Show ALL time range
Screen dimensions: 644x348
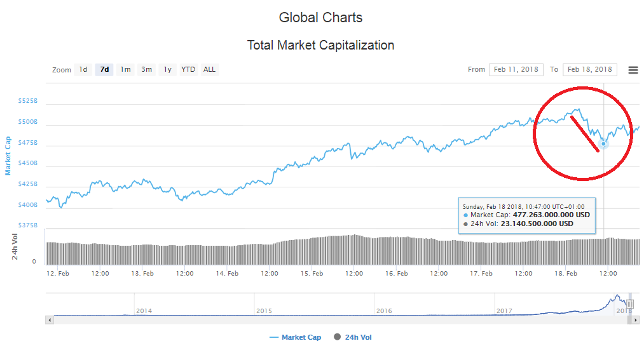(x=209, y=69)
